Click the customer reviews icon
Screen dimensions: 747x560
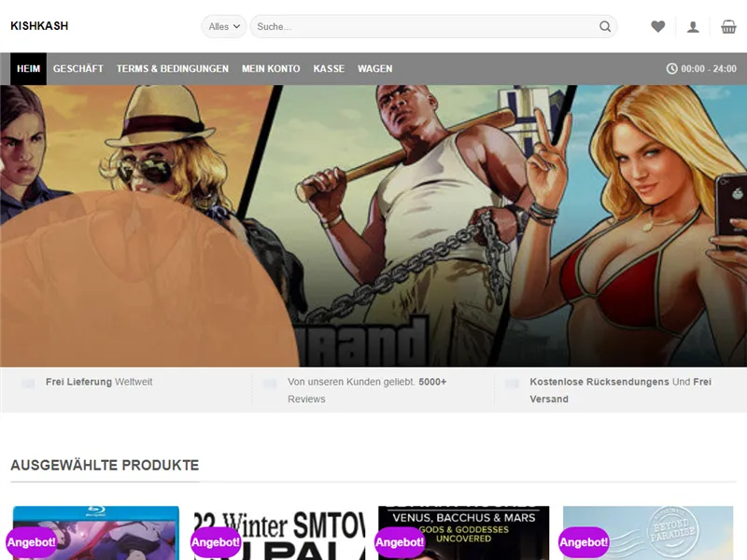pos(270,383)
